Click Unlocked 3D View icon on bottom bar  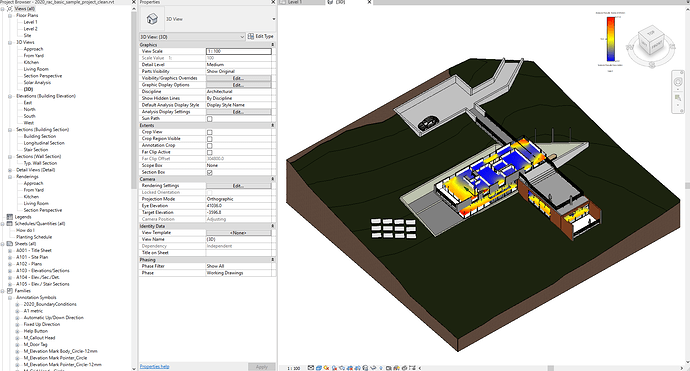(365, 367)
